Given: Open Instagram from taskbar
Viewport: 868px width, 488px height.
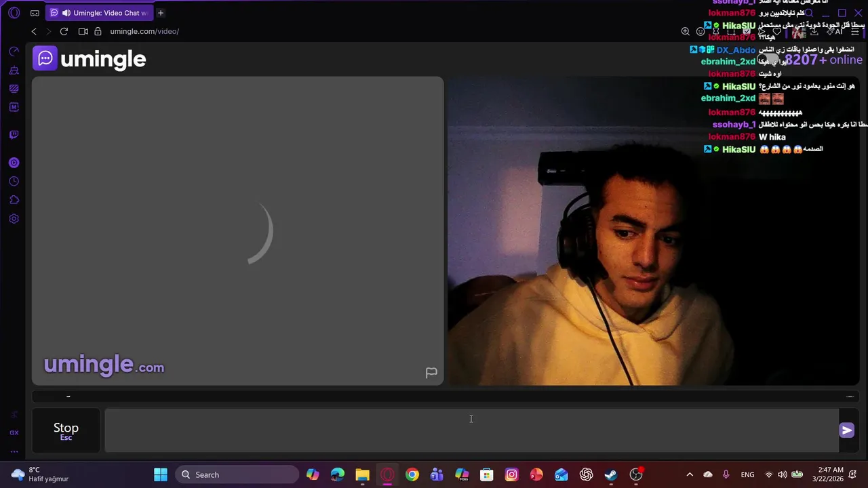Looking at the screenshot, I should 511,474.
